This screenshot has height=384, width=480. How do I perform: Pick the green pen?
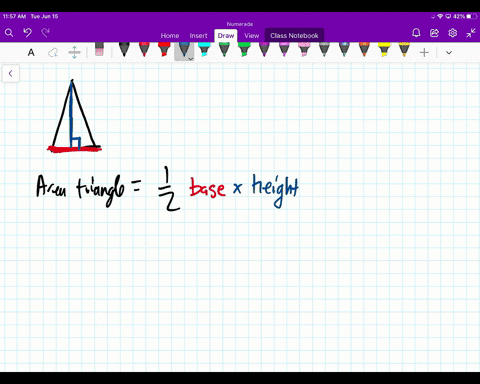pyautogui.click(x=224, y=49)
